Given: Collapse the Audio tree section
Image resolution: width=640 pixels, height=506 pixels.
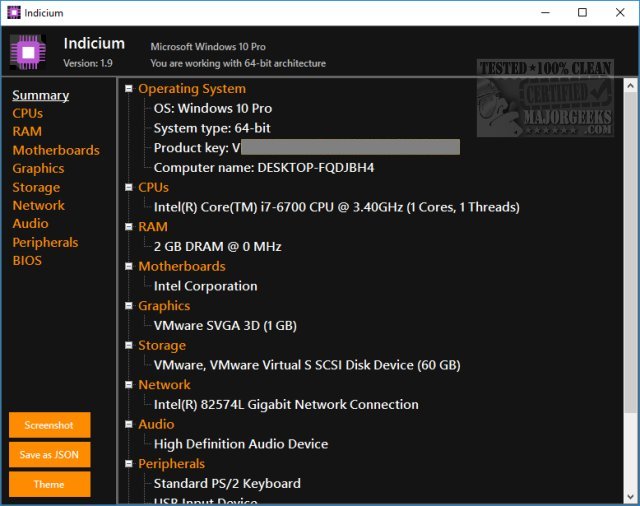Looking at the screenshot, I should click(x=129, y=424).
